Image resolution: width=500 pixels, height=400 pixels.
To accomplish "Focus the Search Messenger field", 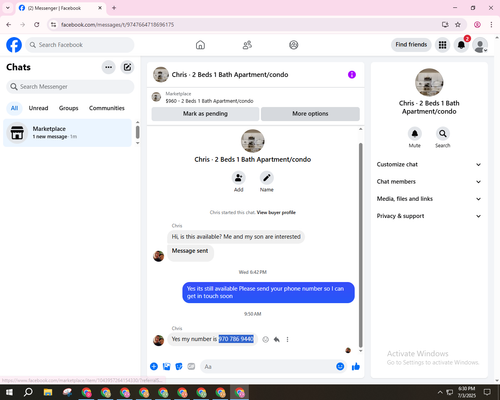I will coord(70,87).
